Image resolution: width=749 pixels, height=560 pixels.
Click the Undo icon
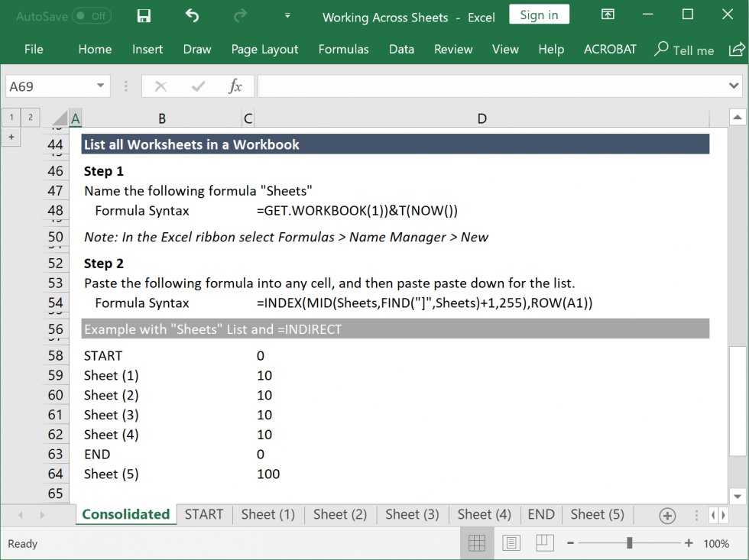click(190, 15)
